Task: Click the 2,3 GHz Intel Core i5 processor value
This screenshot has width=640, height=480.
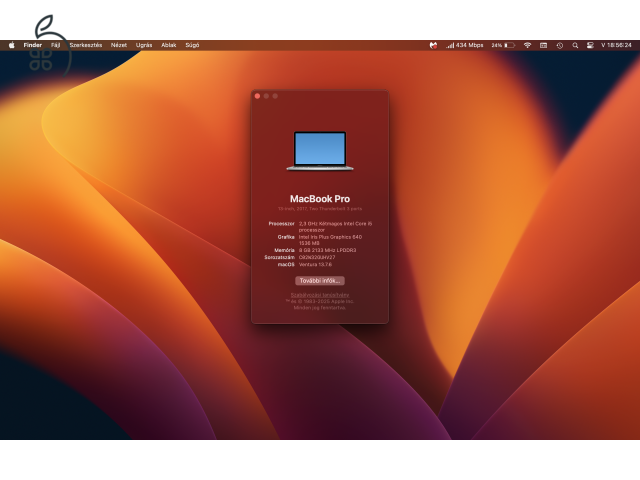Action: point(336,227)
